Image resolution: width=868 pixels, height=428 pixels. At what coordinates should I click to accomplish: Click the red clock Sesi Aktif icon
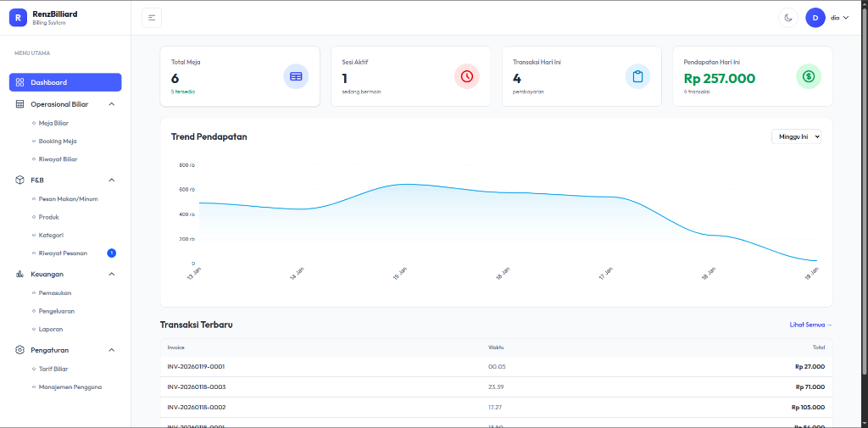pos(467,76)
